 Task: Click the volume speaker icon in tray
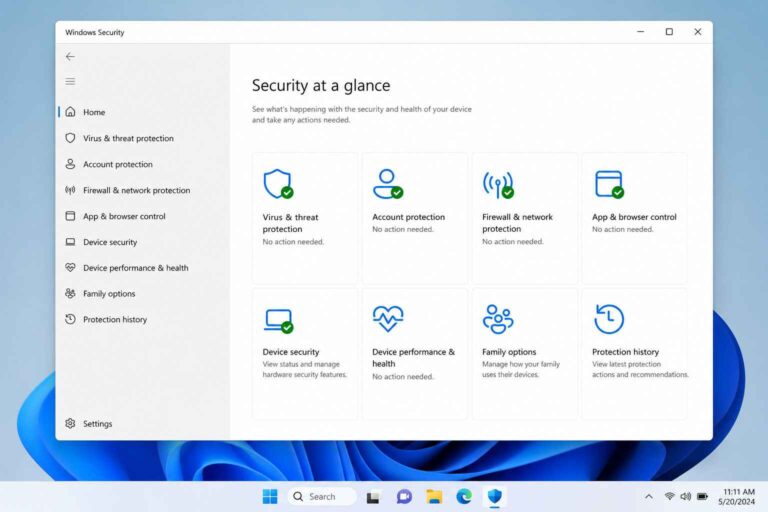coord(686,496)
